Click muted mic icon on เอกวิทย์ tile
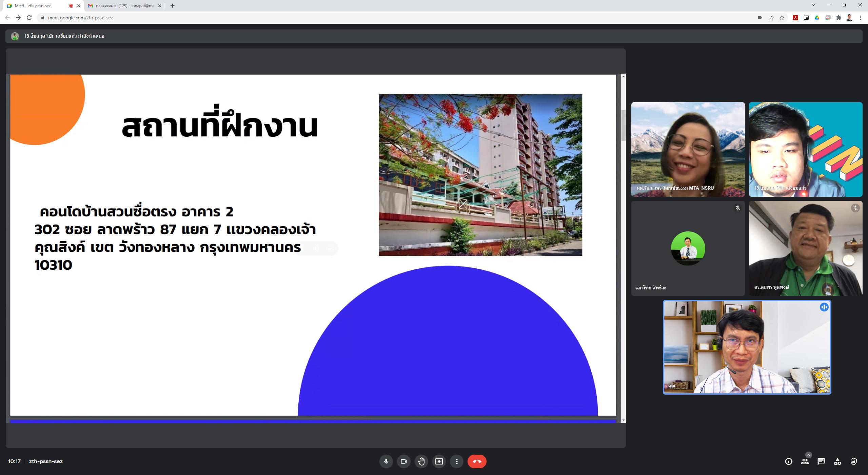This screenshot has width=868, height=475. (x=738, y=208)
